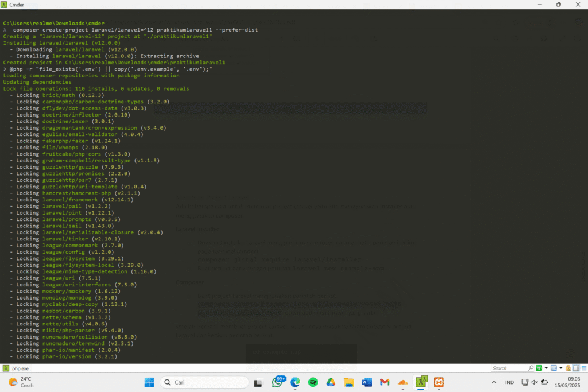Expand the active consoles dropdown arrow
588x392 pixels.
coord(560,368)
